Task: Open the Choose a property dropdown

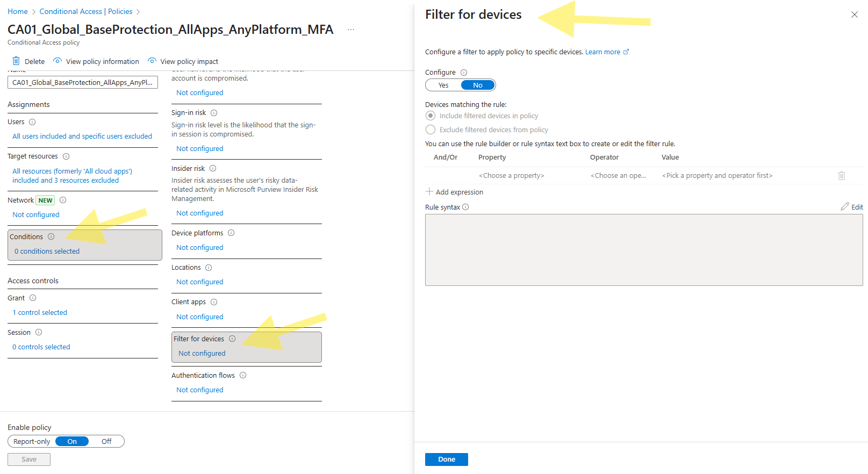Action: coord(511,176)
